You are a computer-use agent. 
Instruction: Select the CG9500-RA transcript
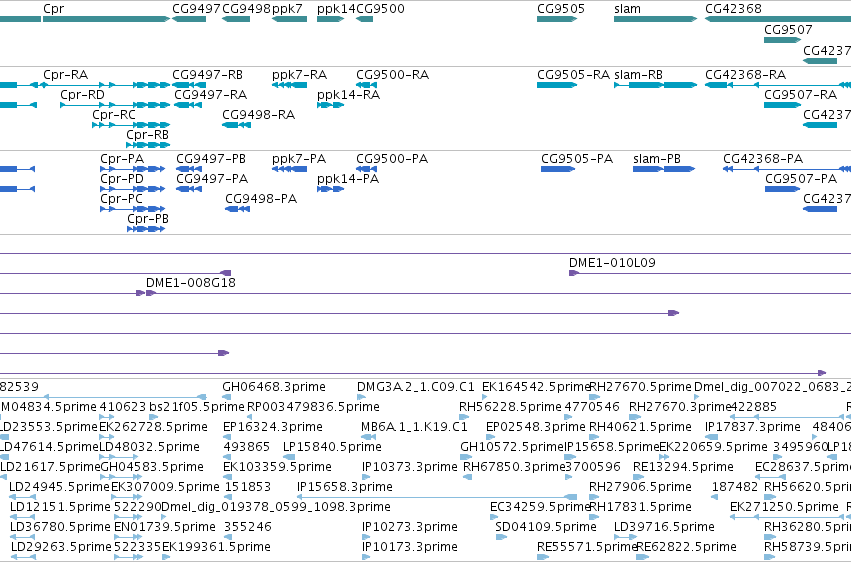[366, 85]
